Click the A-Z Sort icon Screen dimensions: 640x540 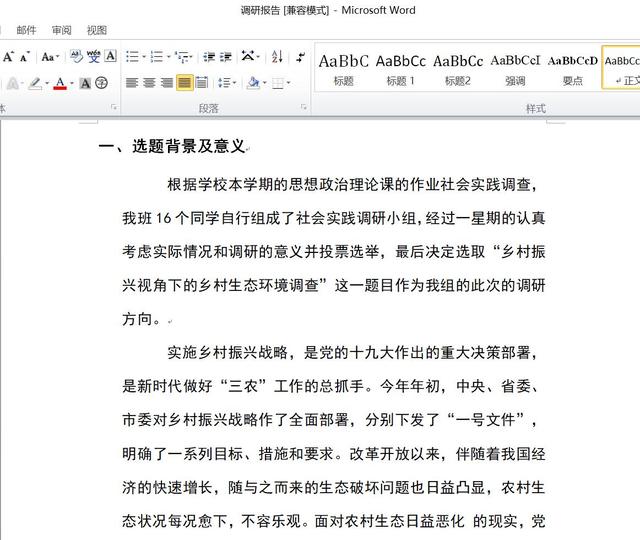(277, 56)
